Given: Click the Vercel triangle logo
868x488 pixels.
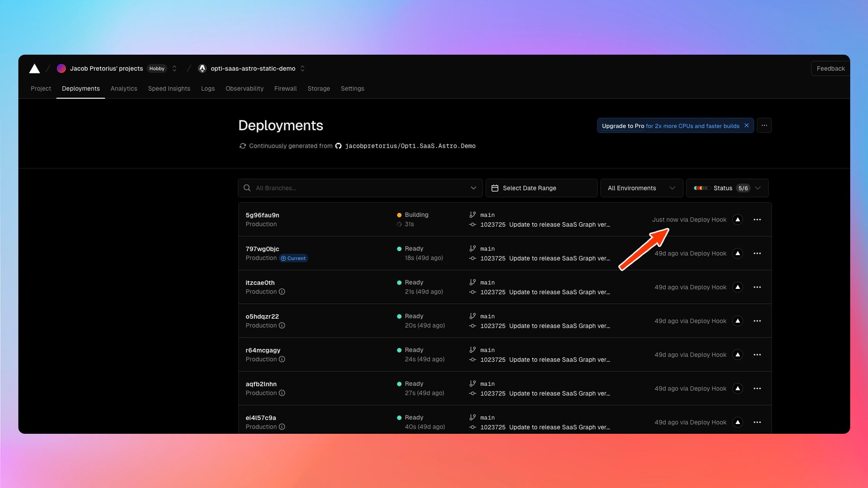Looking at the screenshot, I should [34, 68].
